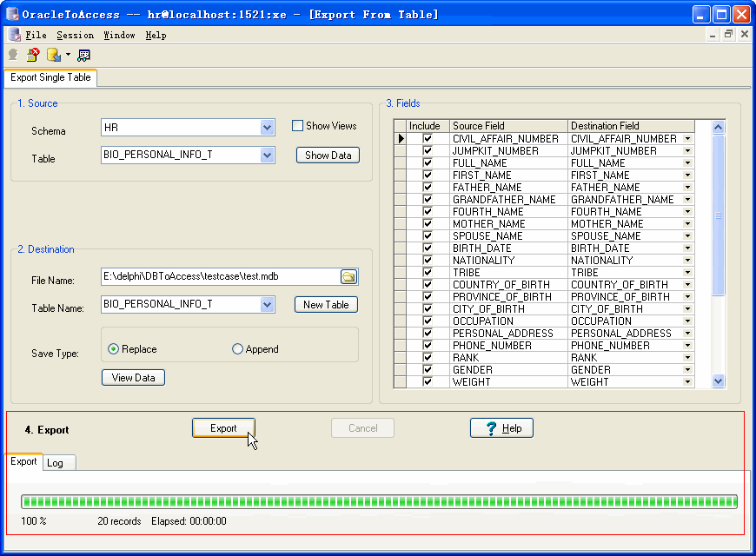756x556 pixels.
Task: Click the app icon in the title bar
Action: (x=12, y=14)
